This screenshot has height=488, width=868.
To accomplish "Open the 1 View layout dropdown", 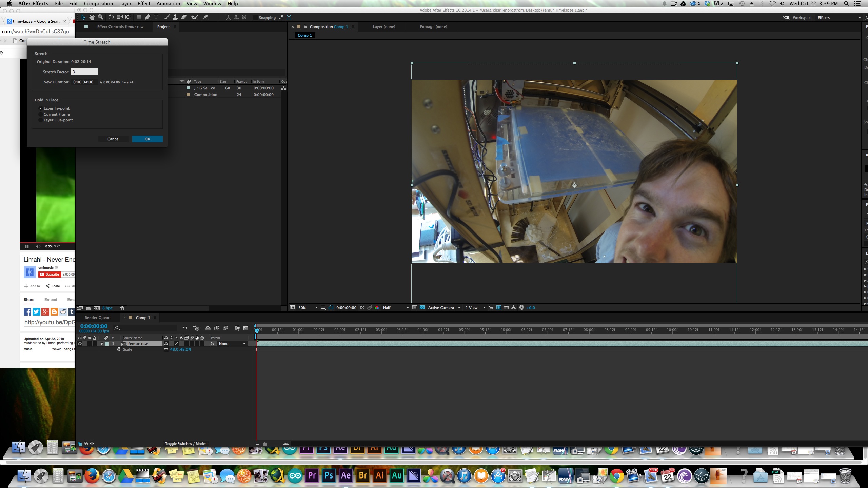I will point(475,308).
